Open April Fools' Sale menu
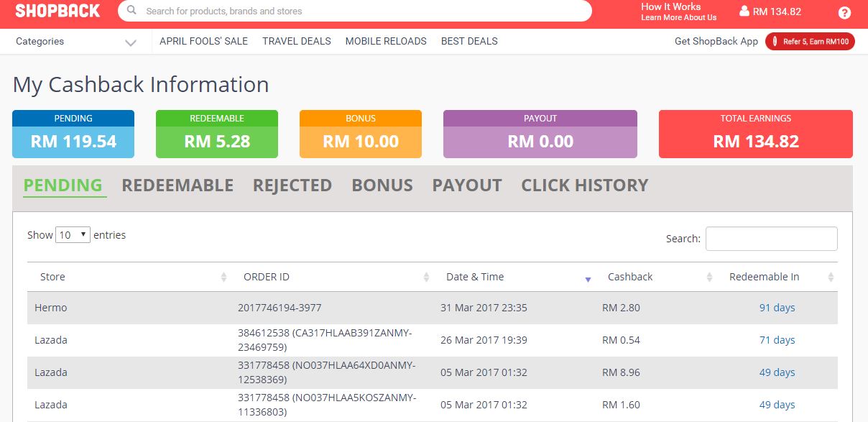 [203, 41]
